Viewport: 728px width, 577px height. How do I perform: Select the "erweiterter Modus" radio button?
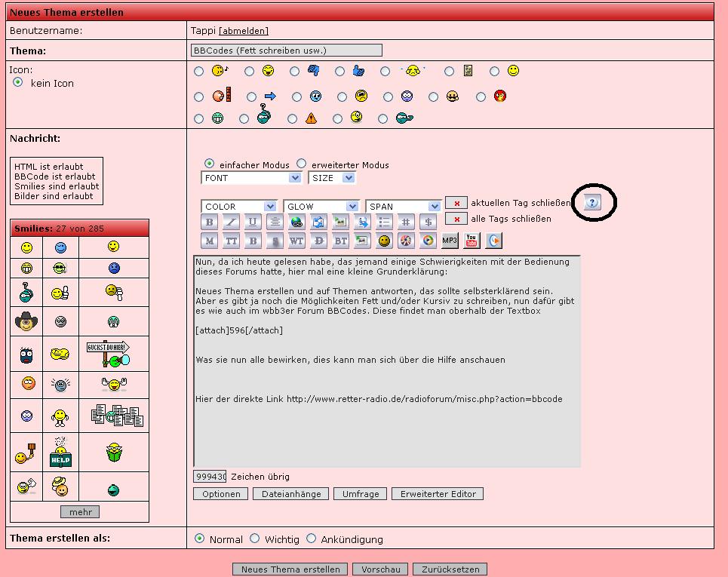(302, 164)
